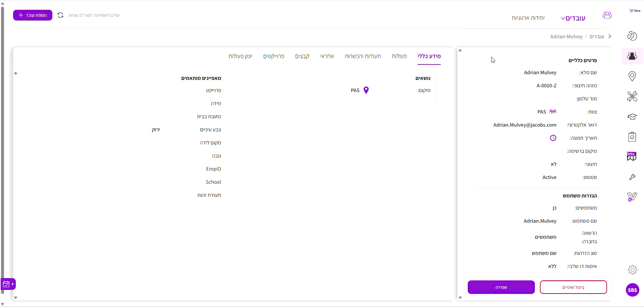Click the שמירה save button

(501, 287)
